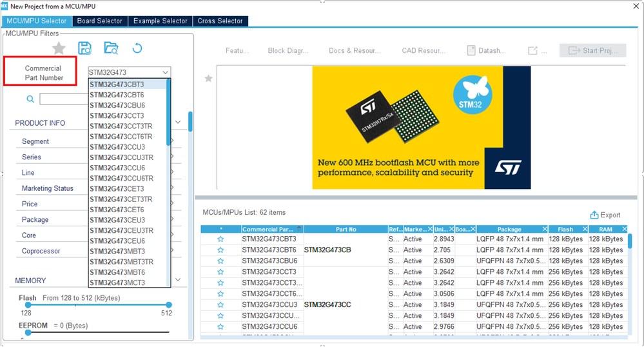The width and height of the screenshot is (644, 347).
Task: Click the Datasheet button
Action: 487,50
